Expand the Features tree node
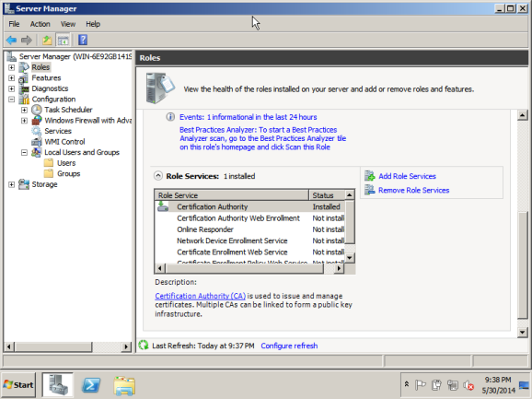The width and height of the screenshot is (532, 399). coord(12,78)
